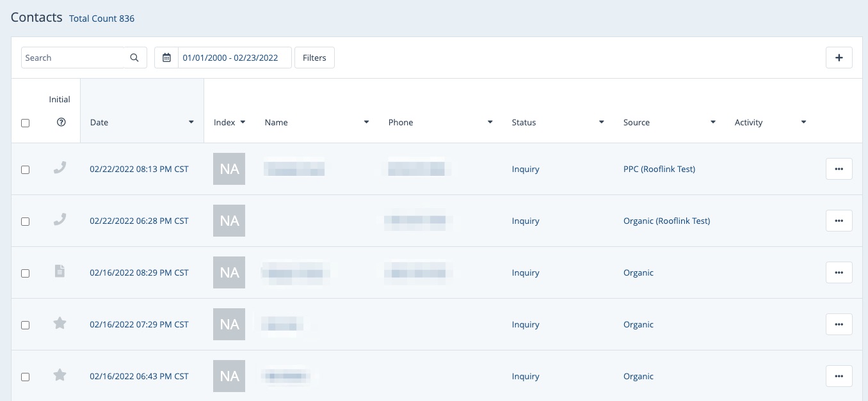This screenshot has width=868, height=401.
Task: Click into the Search text field
Action: (72, 58)
